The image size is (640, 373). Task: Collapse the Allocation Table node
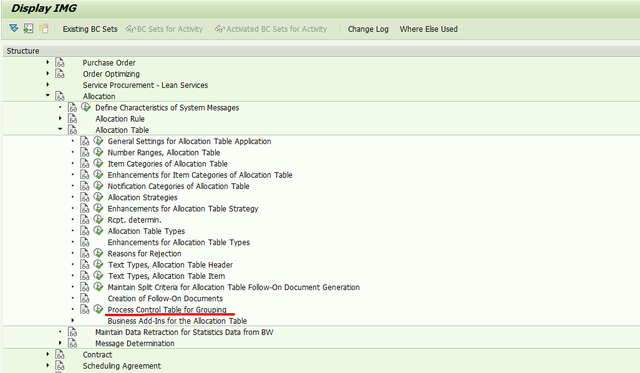(60, 129)
